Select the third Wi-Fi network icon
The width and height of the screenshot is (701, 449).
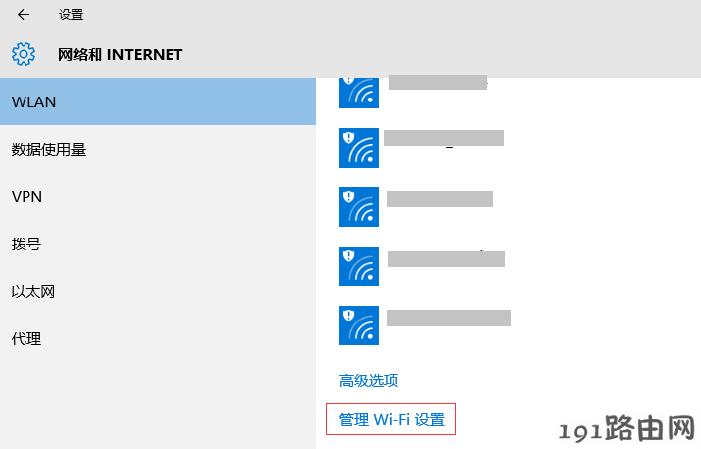359,207
